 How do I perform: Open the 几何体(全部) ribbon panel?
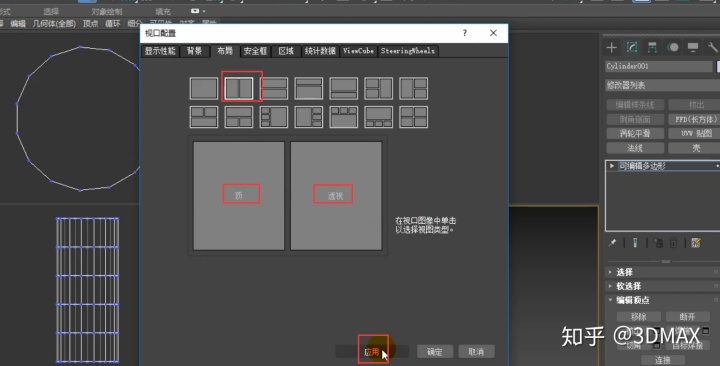54,23
